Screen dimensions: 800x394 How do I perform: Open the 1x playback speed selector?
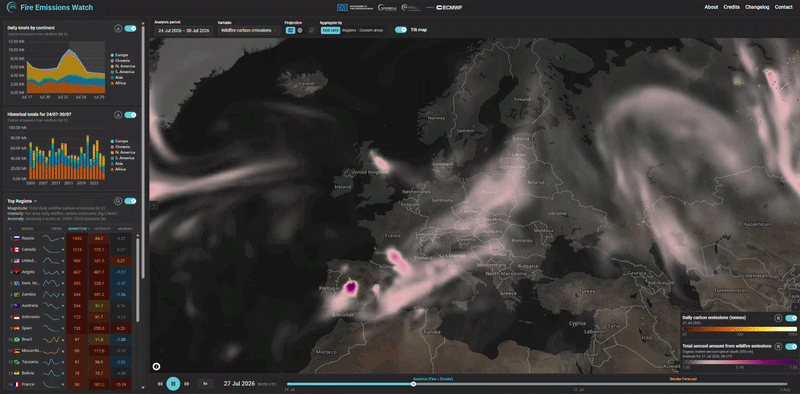pos(205,383)
